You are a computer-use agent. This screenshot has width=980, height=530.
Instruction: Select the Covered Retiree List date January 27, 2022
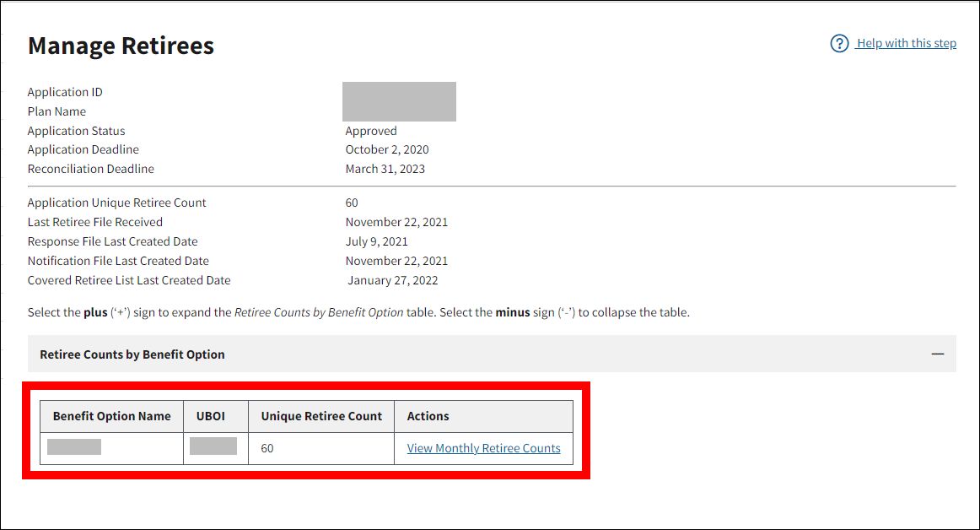point(393,280)
